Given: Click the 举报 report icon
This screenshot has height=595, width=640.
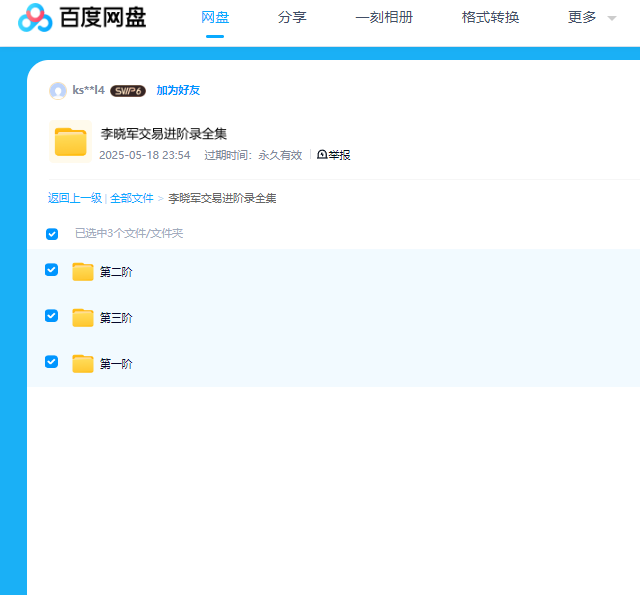Looking at the screenshot, I should click(322, 155).
